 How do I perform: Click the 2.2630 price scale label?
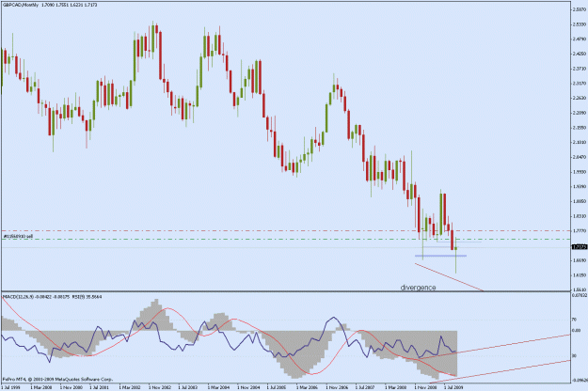click(x=579, y=98)
